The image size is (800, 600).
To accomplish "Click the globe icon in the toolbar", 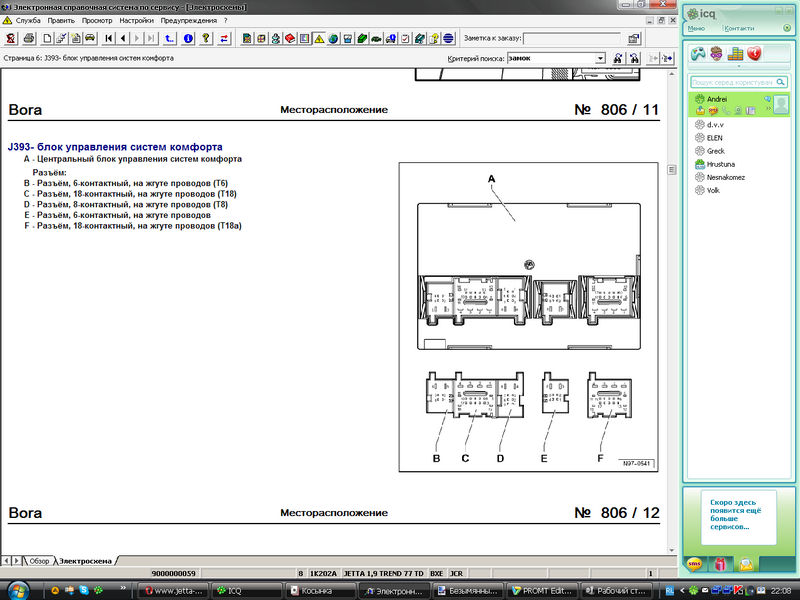I will coord(333,38).
